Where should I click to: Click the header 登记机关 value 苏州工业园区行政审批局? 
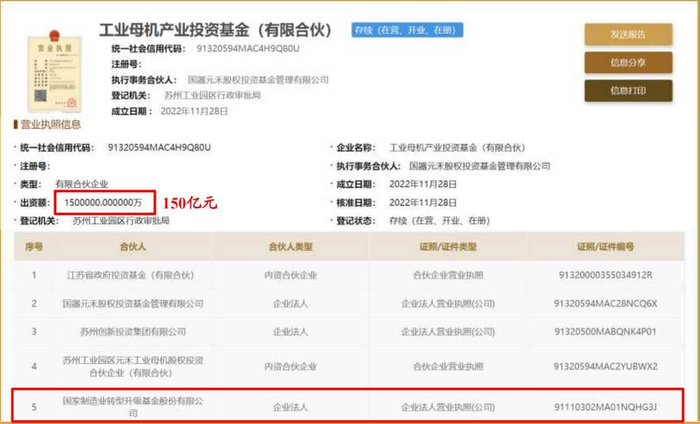212,96
